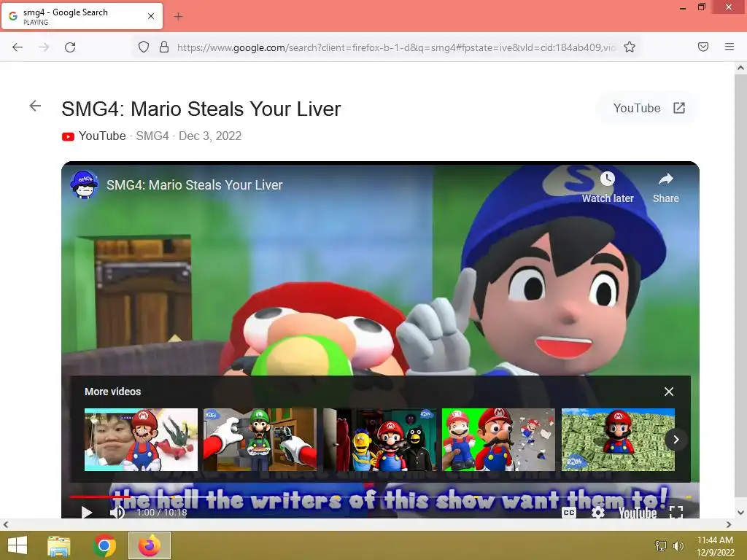747x560 pixels.
Task: Click the site security padlock icon
Action: 164,47
